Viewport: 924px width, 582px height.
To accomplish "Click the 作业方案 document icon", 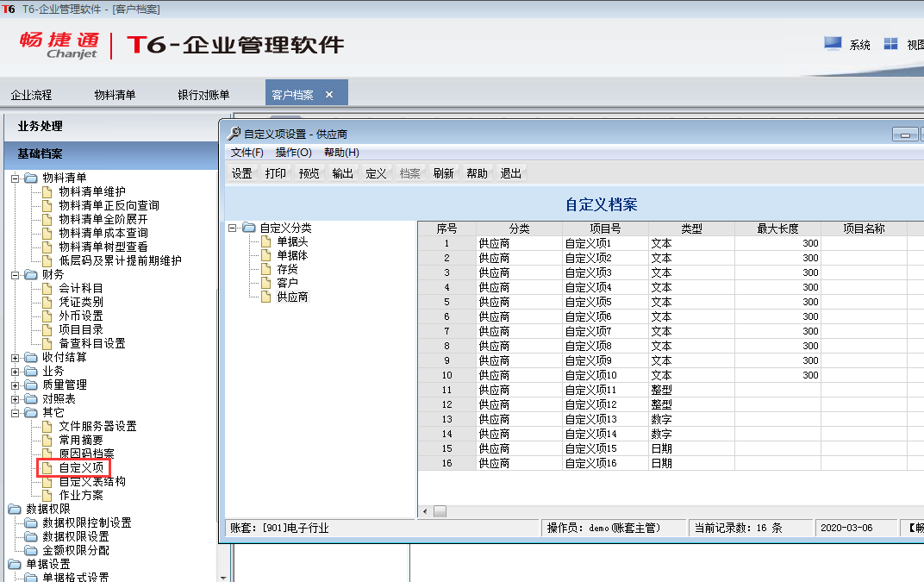I will 47,495.
